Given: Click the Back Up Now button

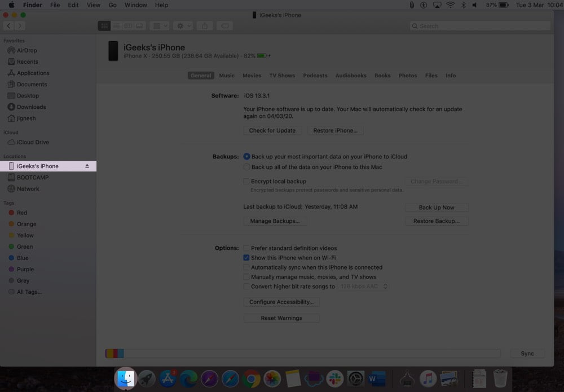Looking at the screenshot, I should click(x=437, y=208).
